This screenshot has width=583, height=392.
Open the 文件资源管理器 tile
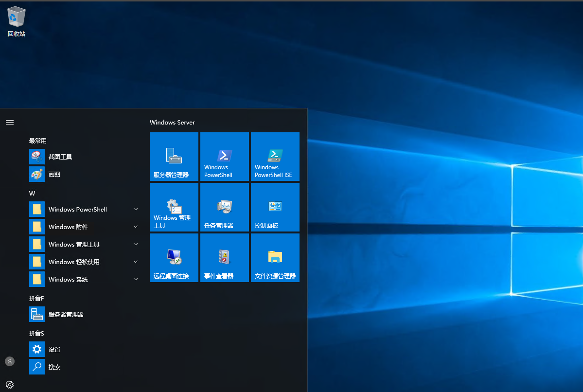point(275,258)
